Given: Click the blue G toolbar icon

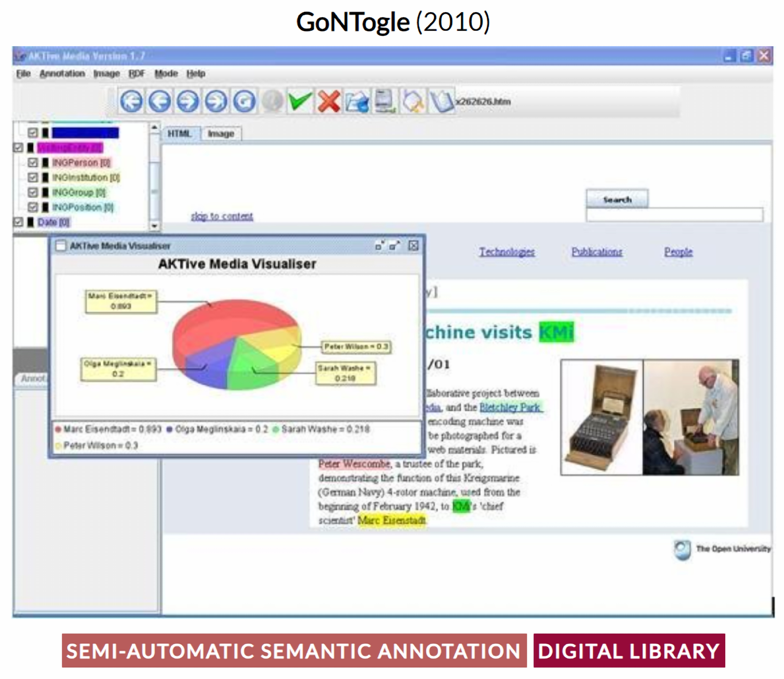Looking at the screenshot, I should click(244, 101).
